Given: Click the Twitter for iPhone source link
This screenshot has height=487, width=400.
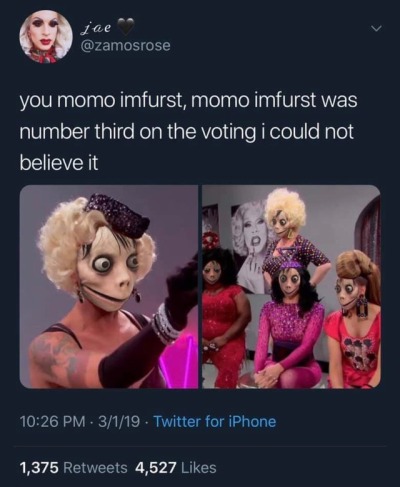Looking at the screenshot, I should point(214,422).
